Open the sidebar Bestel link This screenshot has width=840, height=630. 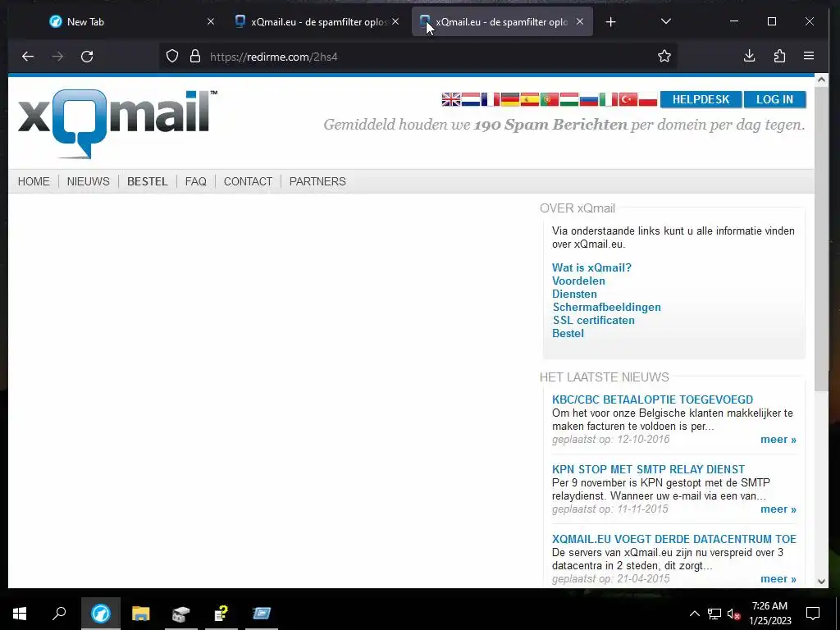568,333
